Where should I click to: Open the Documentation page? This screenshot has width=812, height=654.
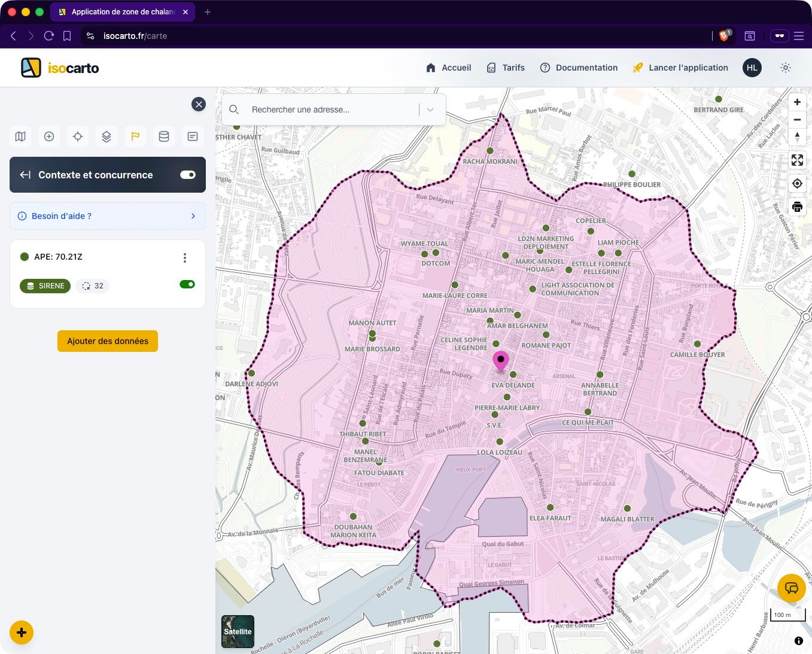pyautogui.click(x=586, y=68)
